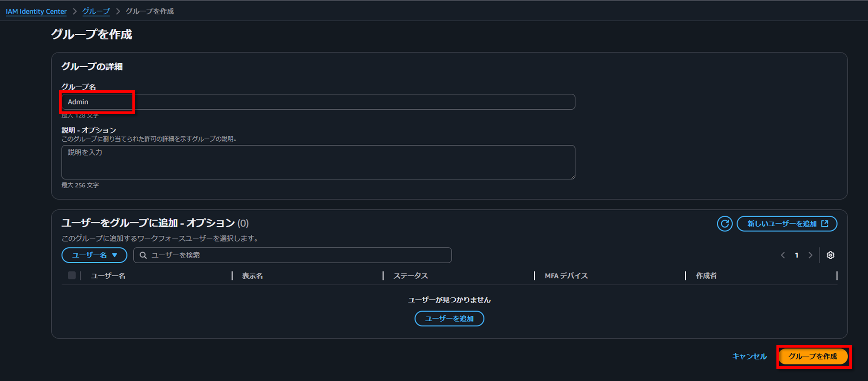Go to previous page of users

(x=783, y=255)
